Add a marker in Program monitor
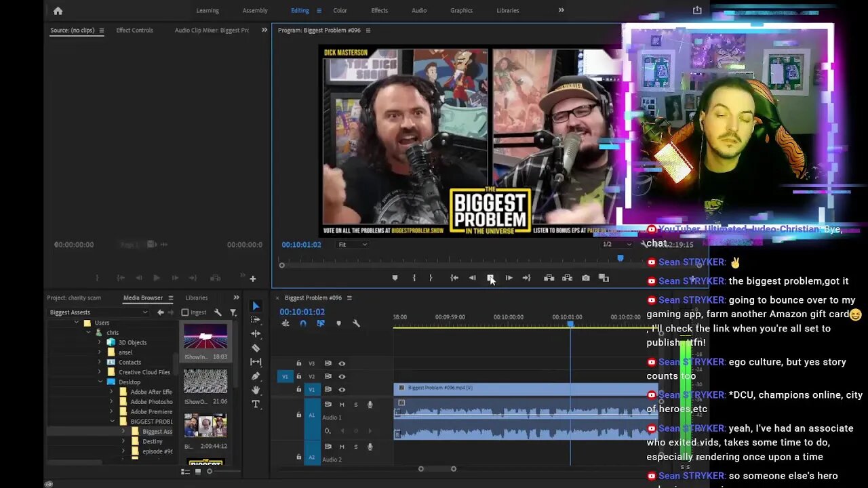Viewport: 868px width, 488px height. 395,278
